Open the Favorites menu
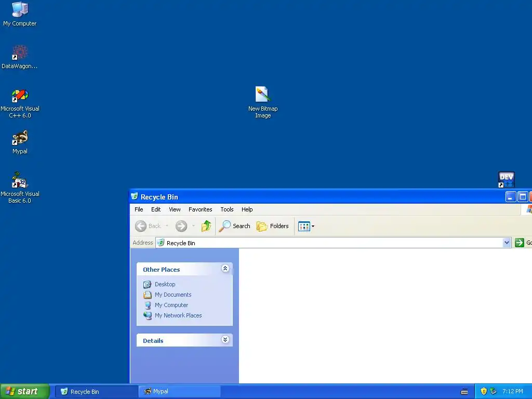Screen dimensions: 532x399 [200, 209]
